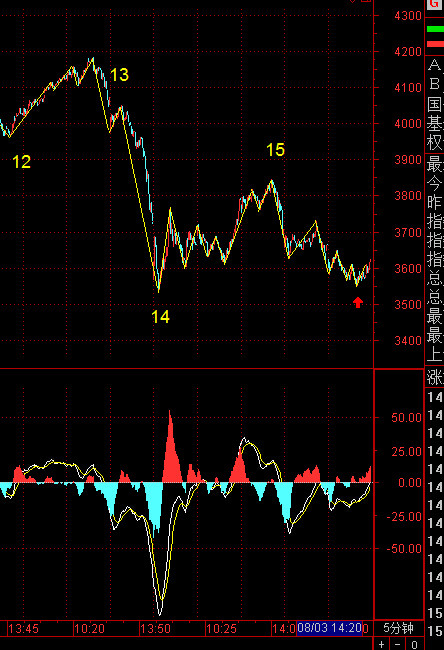Click the 0 reset button

click(x=414, y=644)
